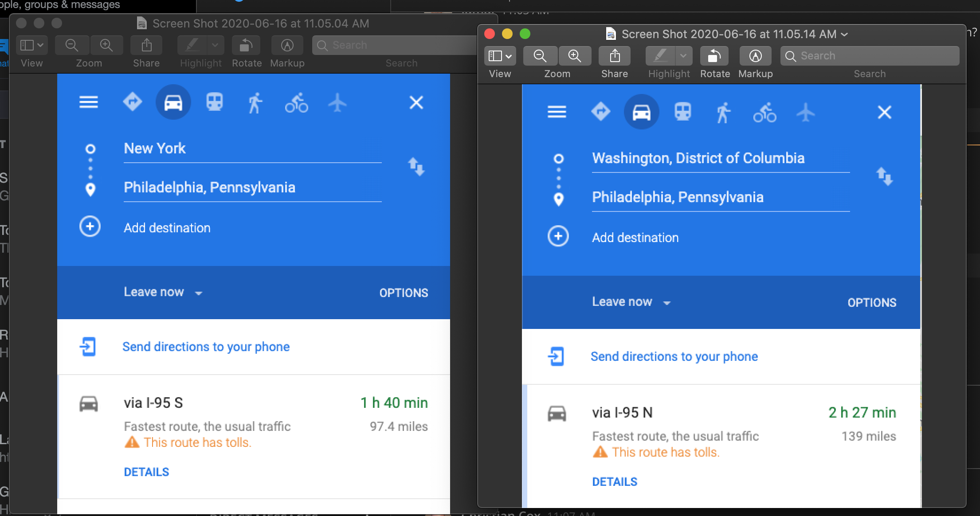
Task: Open hamburger menu in the Washington directions panel
Action: coord(557,112)
